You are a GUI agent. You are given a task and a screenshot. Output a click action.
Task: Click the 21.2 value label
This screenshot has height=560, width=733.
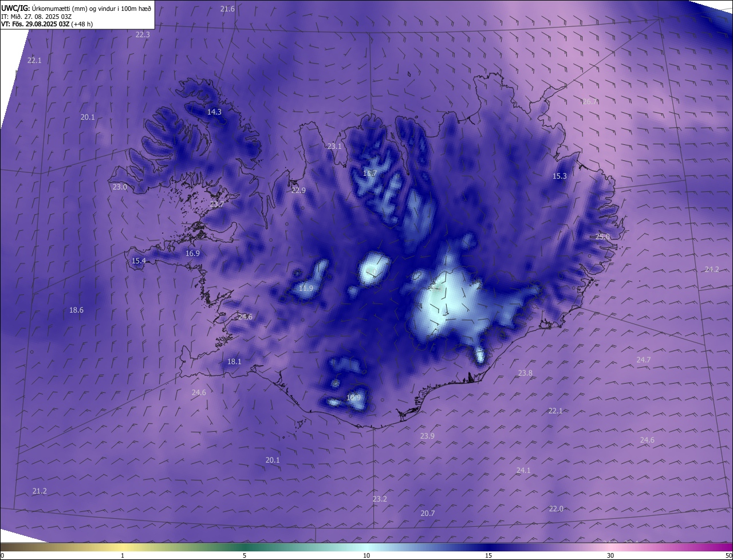coord(40,491)
